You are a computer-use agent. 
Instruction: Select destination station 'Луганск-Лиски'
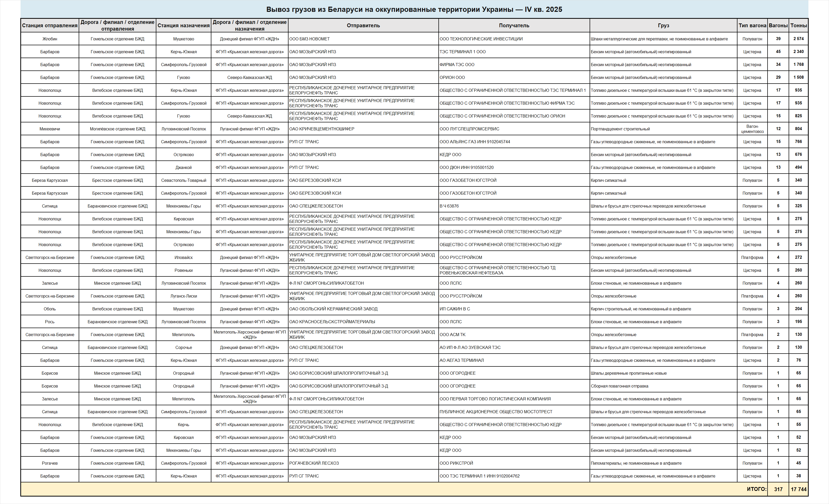pyautogui.click(x=184, y=296)
